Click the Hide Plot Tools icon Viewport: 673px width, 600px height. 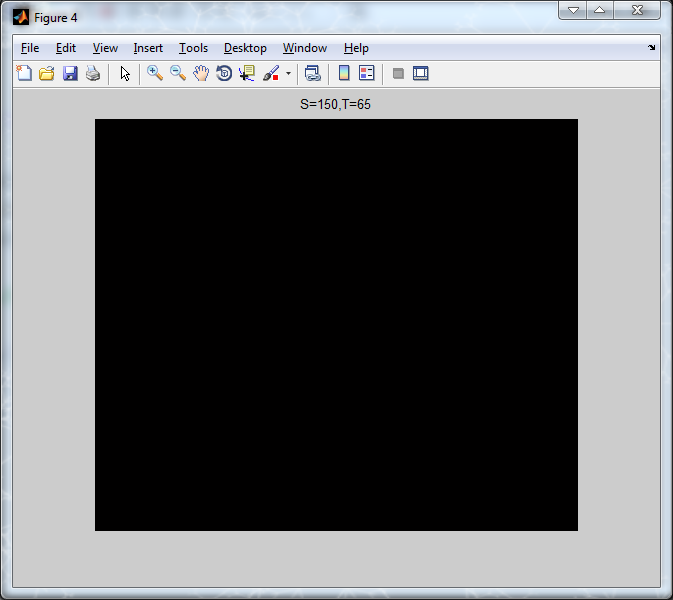pyautogui.click(x=398, y=73)
